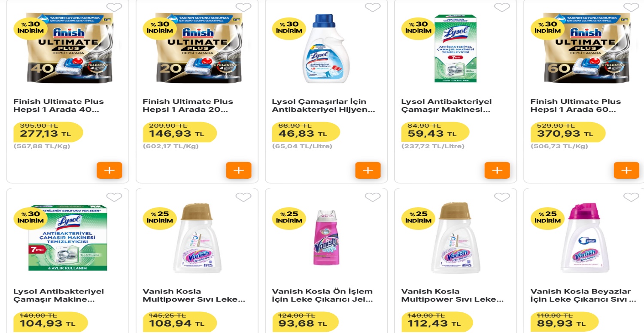This screenshot has width=644, height=333.
Task: Click the heart icon on Finish Ultimate Plus 40
Action: [114, 7]
